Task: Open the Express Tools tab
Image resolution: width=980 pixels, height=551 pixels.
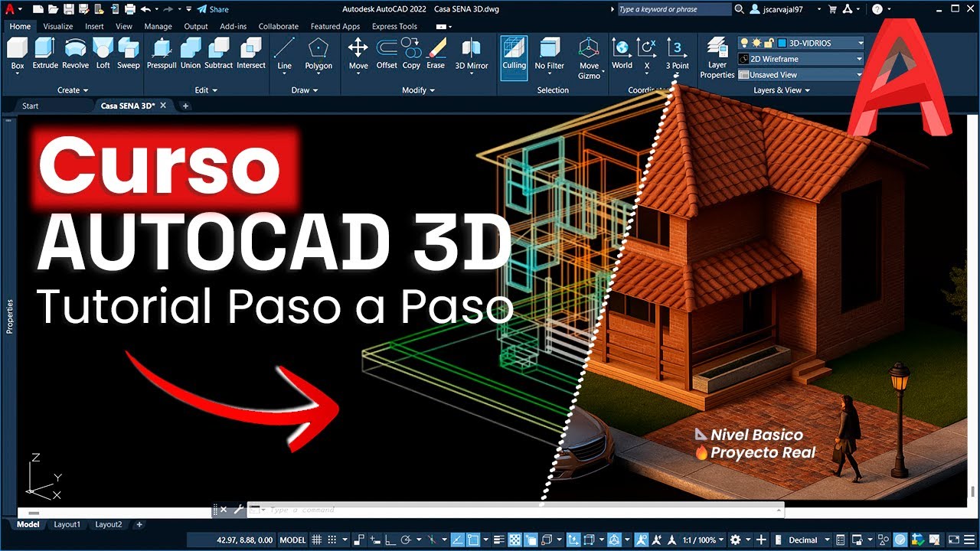Action: pyautogui.click(x=395, y=26)
